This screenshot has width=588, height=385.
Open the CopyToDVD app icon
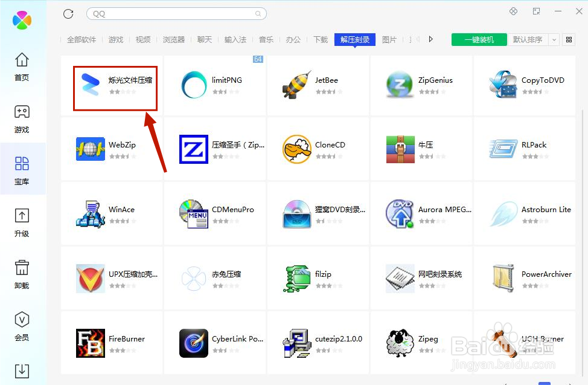[x=503, y=85]
